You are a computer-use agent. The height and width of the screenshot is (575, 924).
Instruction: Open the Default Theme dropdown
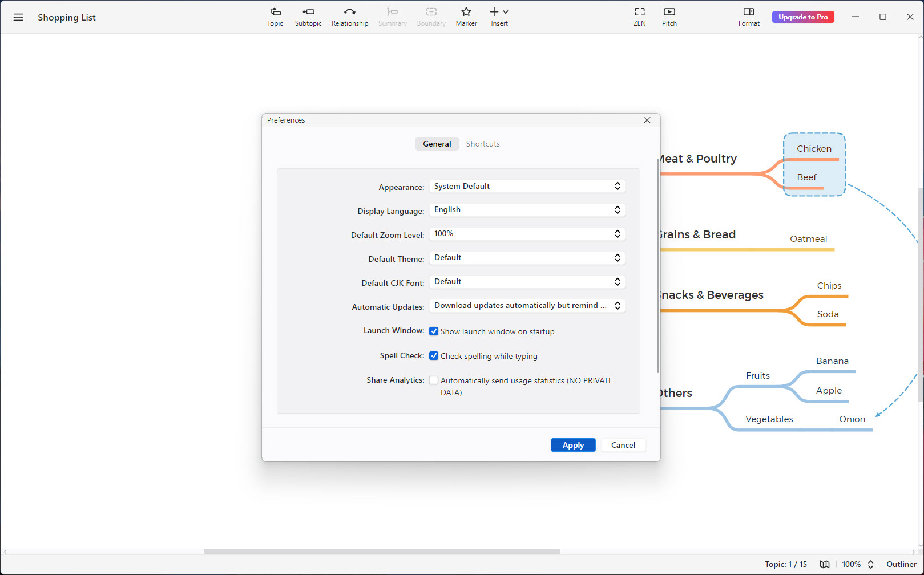[x=527, y=258]
